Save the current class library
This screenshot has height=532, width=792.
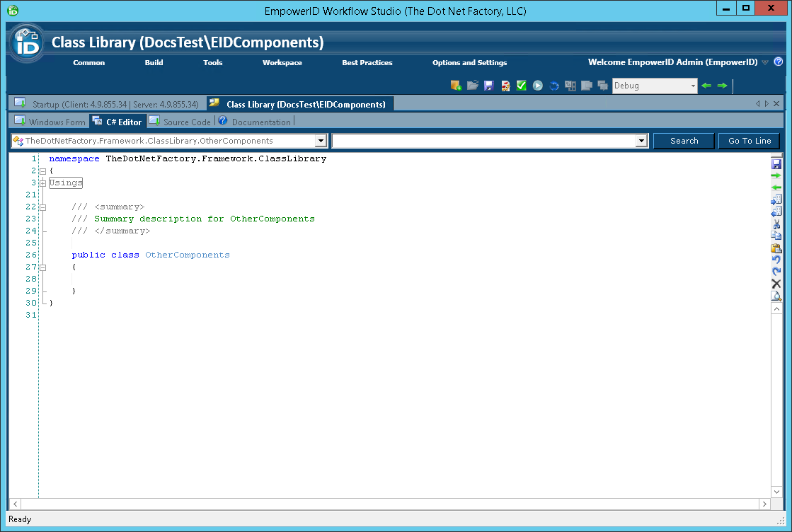point(489,86)
